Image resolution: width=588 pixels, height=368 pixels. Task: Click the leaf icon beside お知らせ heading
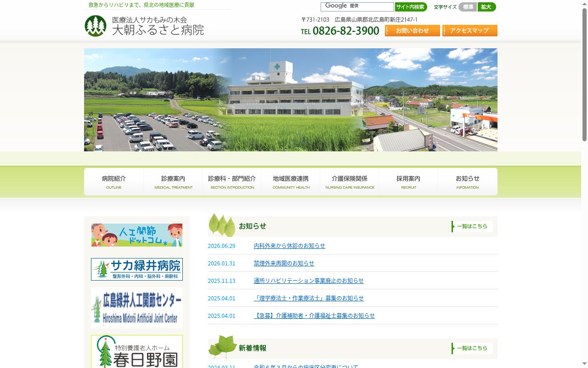pos(222,225)
